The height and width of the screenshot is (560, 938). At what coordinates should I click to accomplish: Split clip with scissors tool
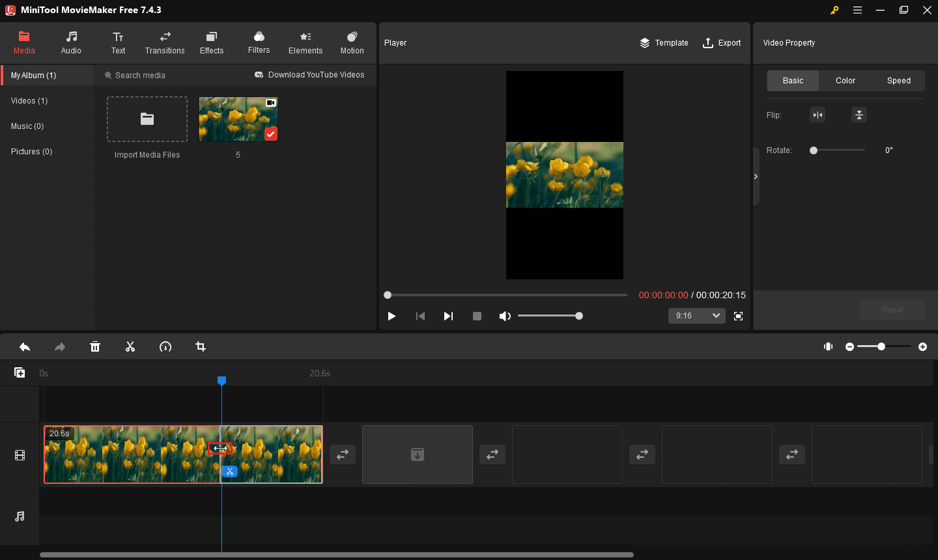(130, 347)
